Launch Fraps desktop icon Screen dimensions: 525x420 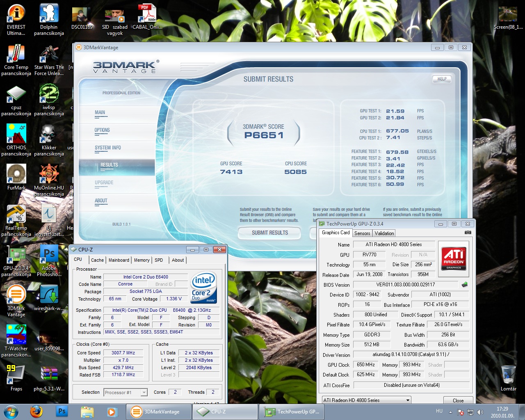tap(16, 378)
